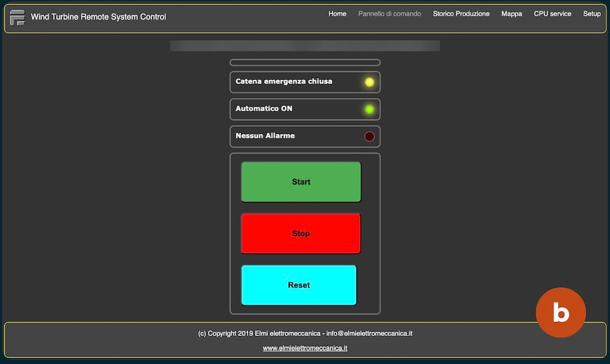The width and height of the screenshot is (610, 364).
Task: Click the cyan Reset button
Action: coord(299,285)
